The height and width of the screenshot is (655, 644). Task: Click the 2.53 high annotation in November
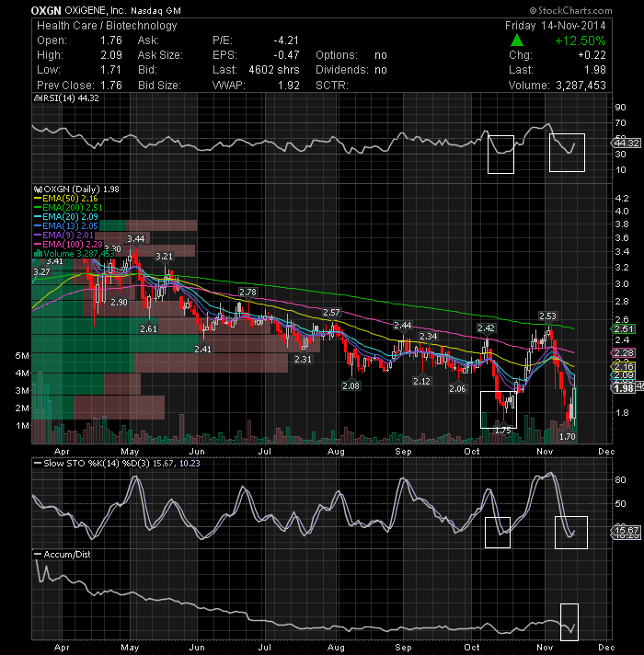tap(547, 316)
